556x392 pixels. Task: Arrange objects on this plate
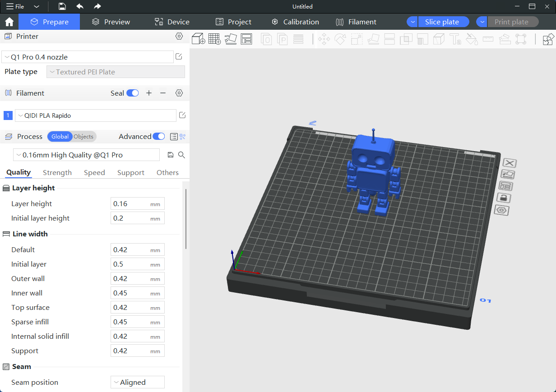(x=506, y=186)
